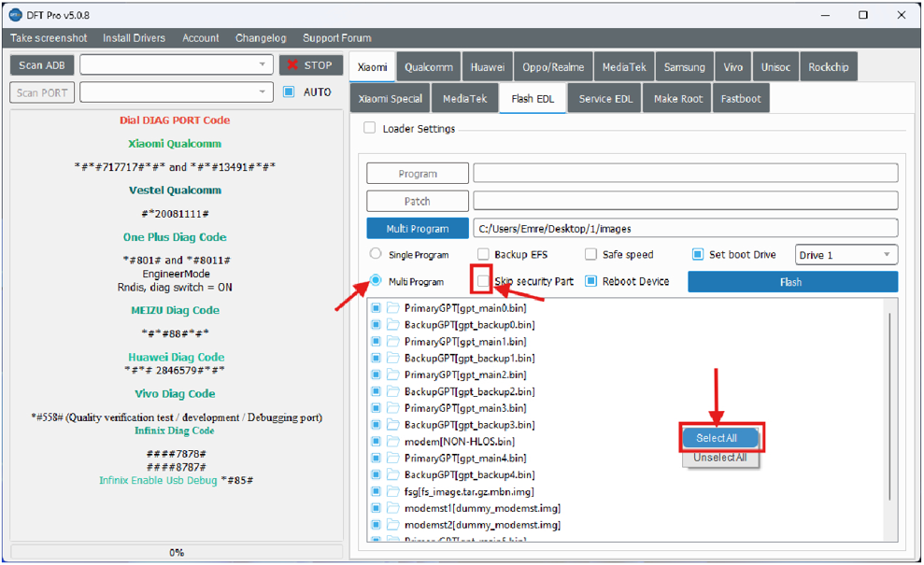Click the Scan ADB button

[42, 64]
